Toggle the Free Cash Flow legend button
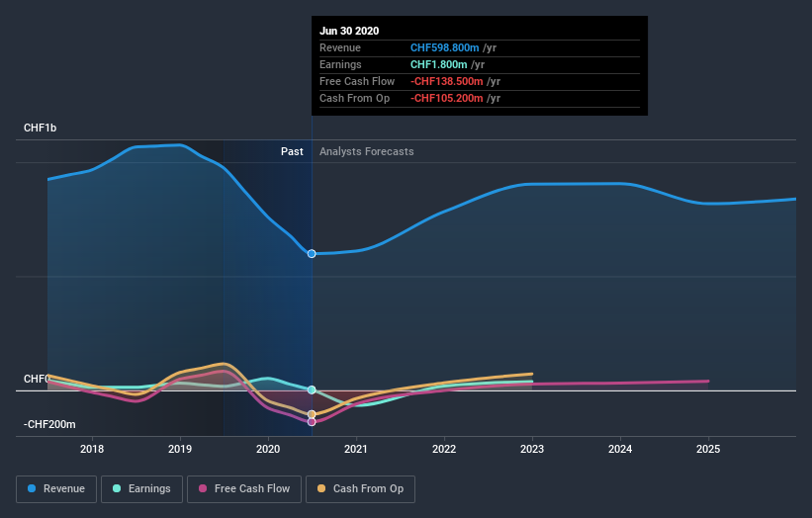Screen dimensions: 812x518 click(x=244, y=489)
